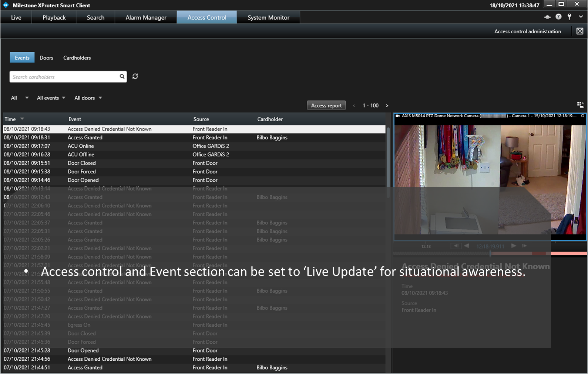The height and width of the screenshot is (374, 588).
Task: Toggle full screen mode icon
Action: tap(580, 31)
